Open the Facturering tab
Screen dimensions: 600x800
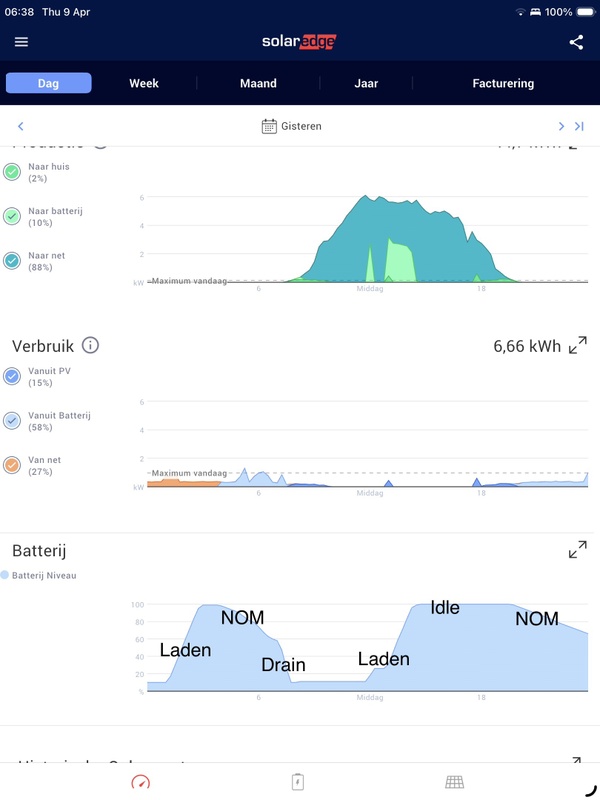click(503, 83)
